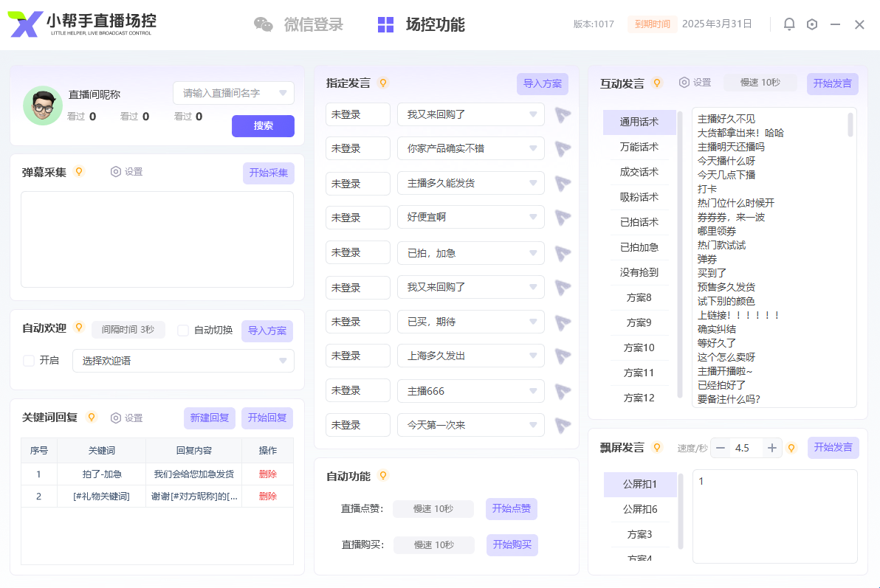Open the 选择欢迎语 dropdown
880x588 pixels.
pyautogui.click(x=182, y=361)
